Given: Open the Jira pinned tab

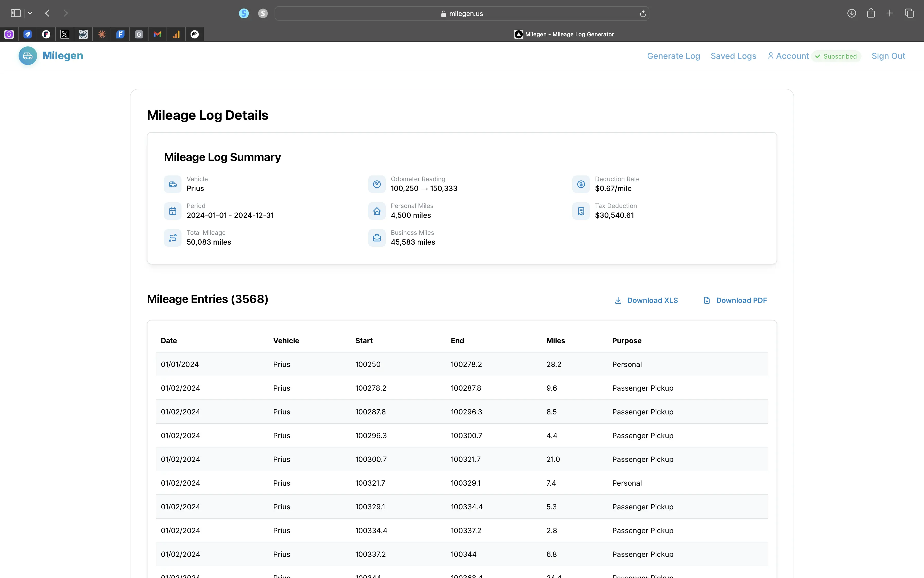Looking at the screenshot, I should point(28,34).
